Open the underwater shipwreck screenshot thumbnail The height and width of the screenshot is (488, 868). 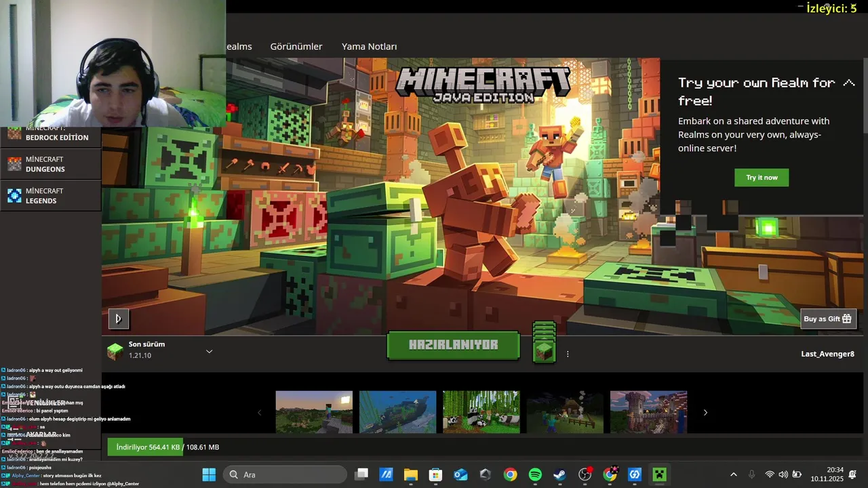[x=397, y=412]
